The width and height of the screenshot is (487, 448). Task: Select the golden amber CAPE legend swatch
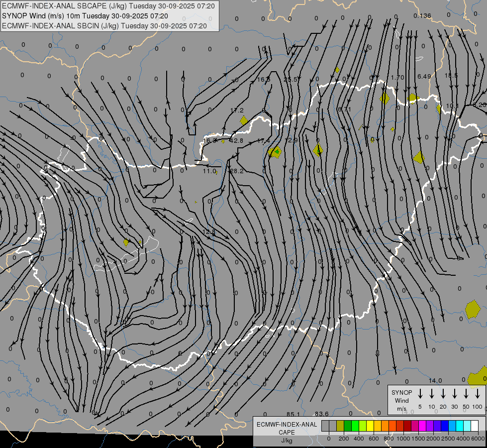tap(378, 426)
